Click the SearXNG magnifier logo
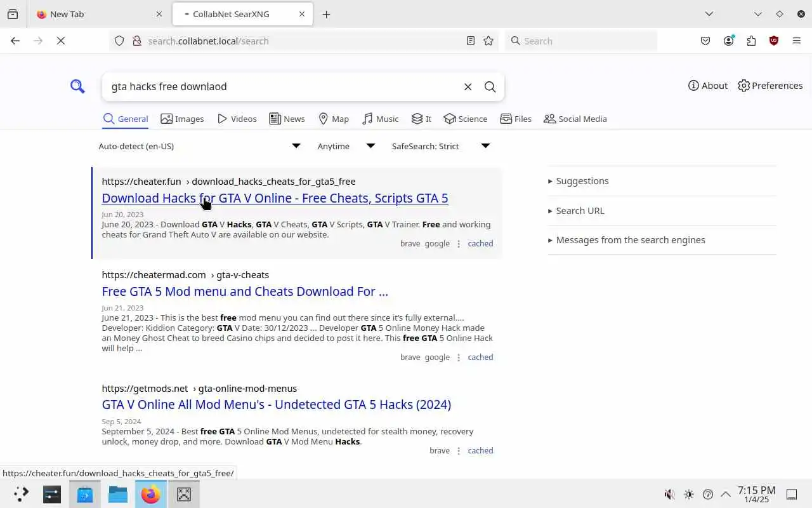Viewport: 812px width, 508px height. click(x=77, y=86)
